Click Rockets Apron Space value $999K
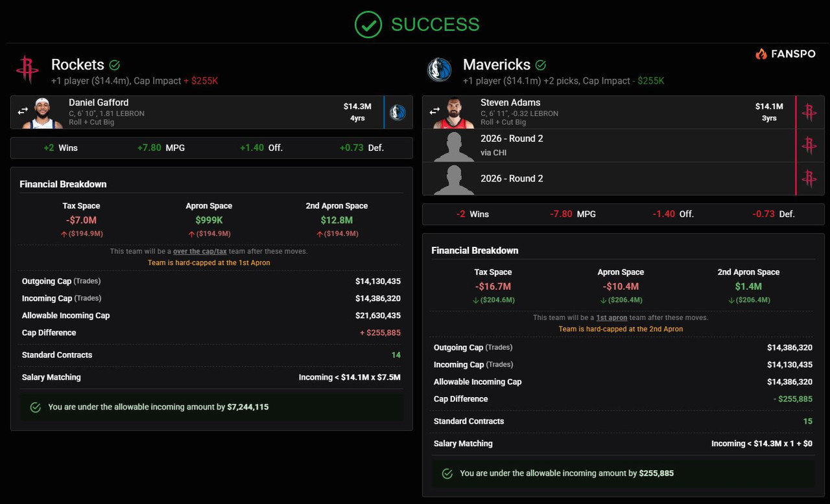 click(209, 220)
